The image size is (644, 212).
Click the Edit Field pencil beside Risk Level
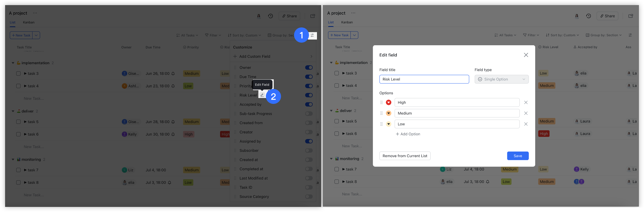point(262,95)
